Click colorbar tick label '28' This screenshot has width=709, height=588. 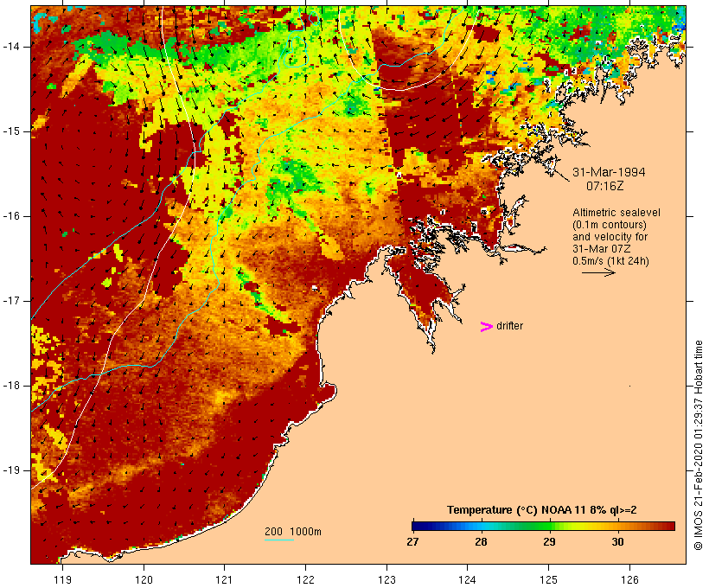(x=481, y=541)
